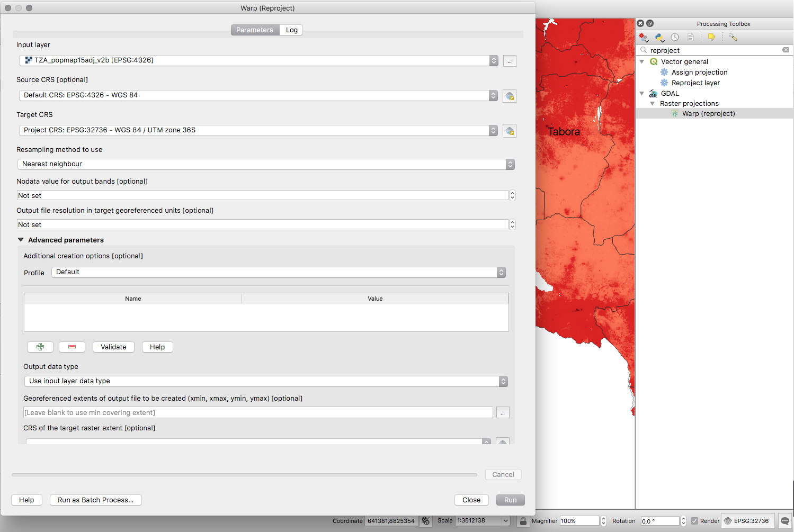Viewport: 794px width, 532px height.
Task: Click the georeferenced extents input field
Action: click(258, 412)
